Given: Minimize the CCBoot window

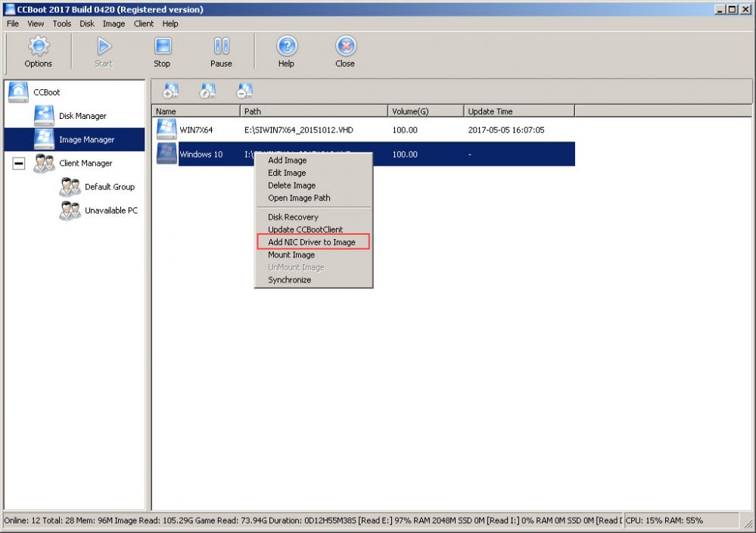Looking at the screenshot, I should [x=720, y=9].
